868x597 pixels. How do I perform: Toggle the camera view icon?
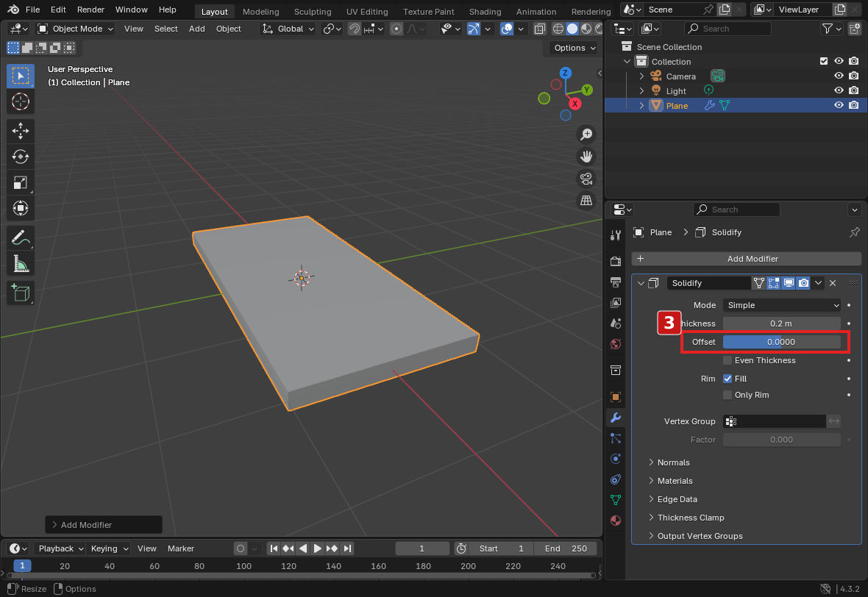pyautogui.click(x=586, y=179)
